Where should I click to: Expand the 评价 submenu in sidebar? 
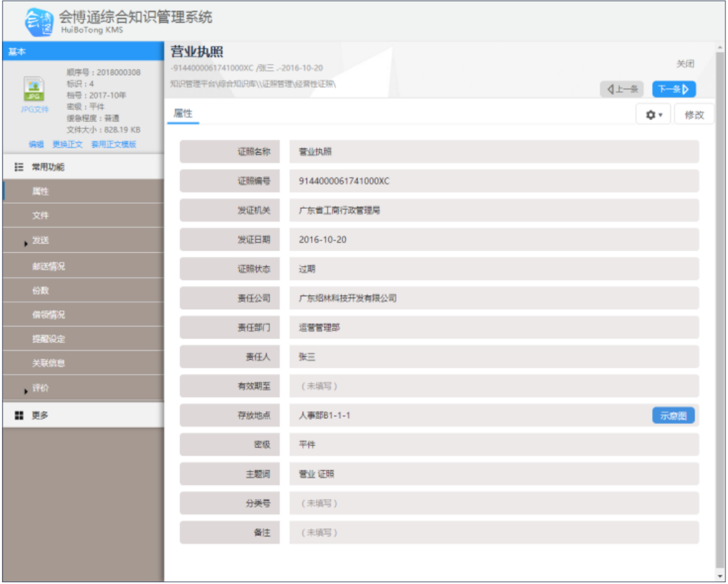click(x=40, y=388)
